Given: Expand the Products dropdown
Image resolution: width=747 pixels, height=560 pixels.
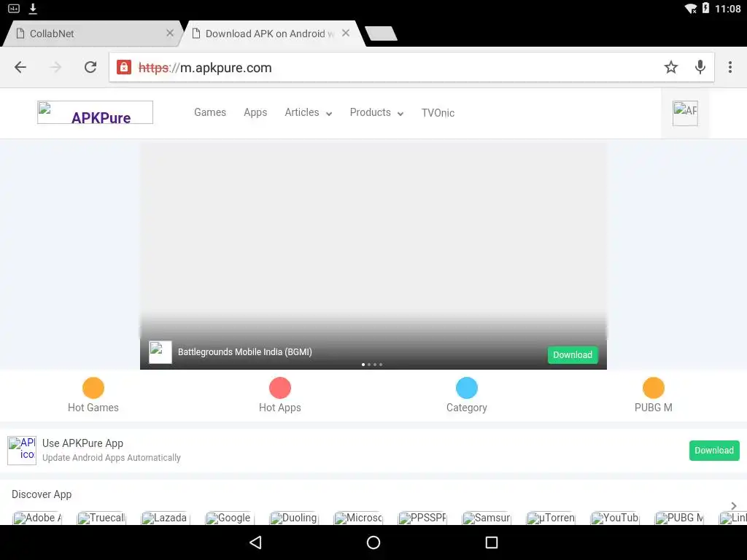Looking at the screenshot, I should 376,112.
